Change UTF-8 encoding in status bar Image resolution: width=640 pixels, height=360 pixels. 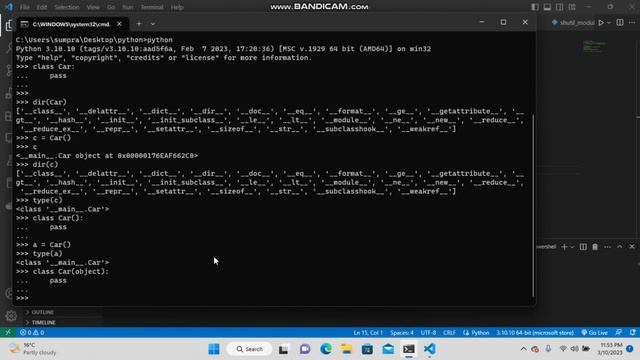click(428, 332)
